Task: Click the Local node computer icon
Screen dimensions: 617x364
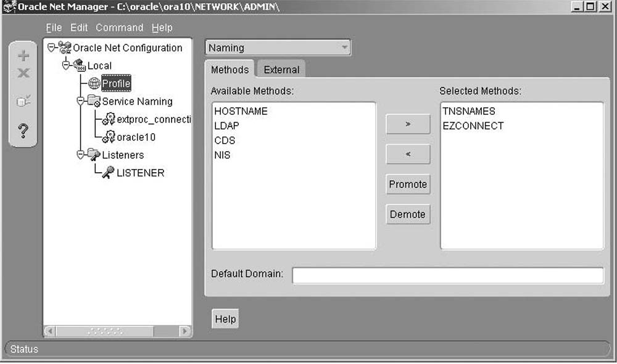Action: 80,65
